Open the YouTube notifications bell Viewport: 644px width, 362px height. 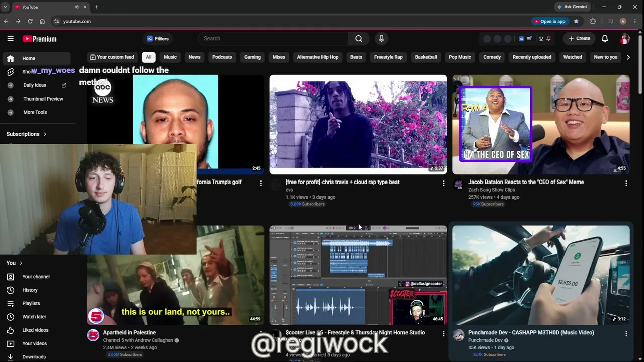point(605,39)
